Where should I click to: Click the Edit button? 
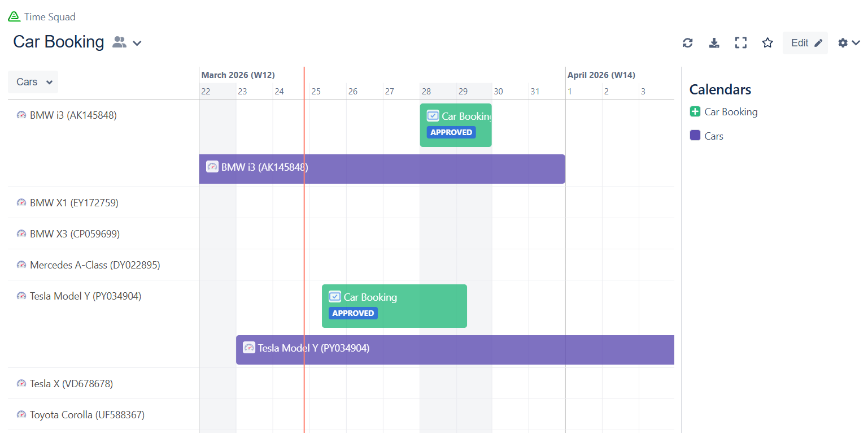click(x=805, y=43)
